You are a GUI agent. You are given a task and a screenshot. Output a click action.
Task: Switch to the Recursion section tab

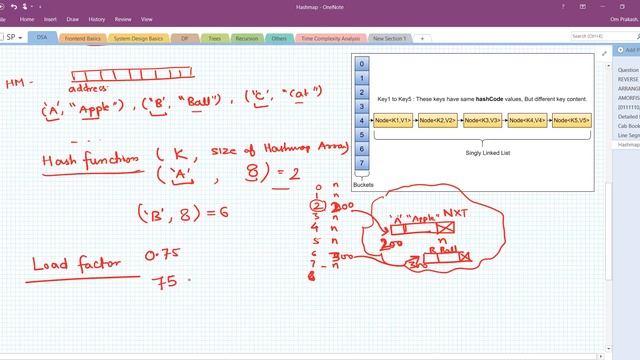click(247, 38)
